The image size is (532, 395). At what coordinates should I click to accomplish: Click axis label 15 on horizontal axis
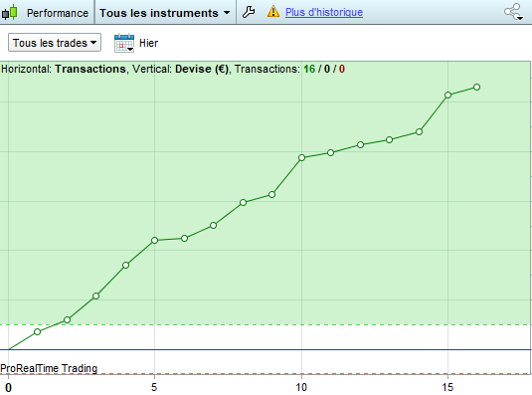tap(447, 387)
